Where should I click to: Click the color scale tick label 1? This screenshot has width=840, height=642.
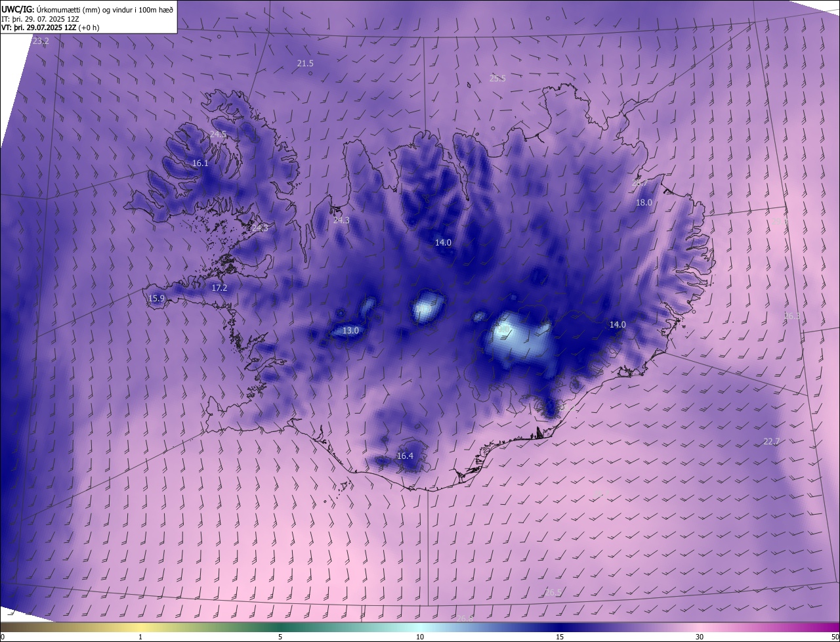pos(140,637)
